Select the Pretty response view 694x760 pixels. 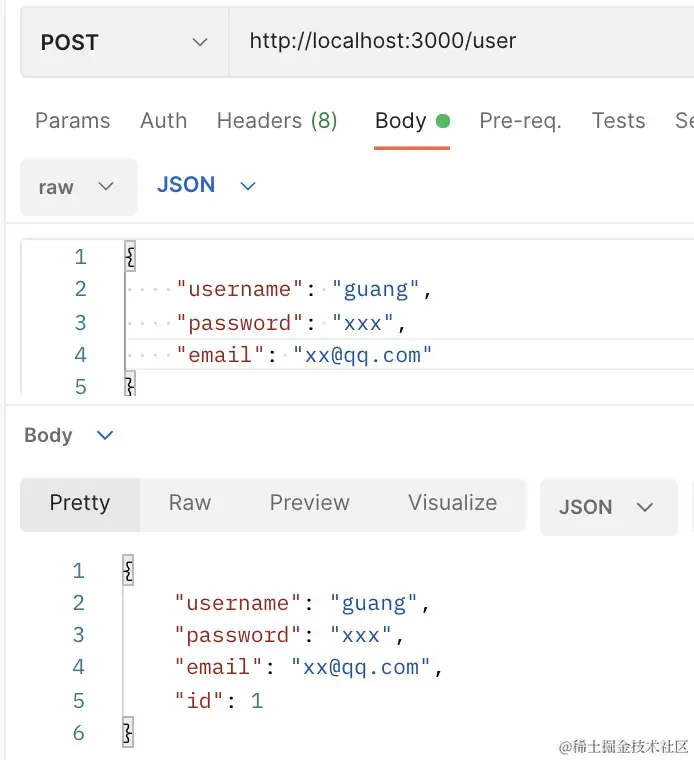click(x=80, y=503)
